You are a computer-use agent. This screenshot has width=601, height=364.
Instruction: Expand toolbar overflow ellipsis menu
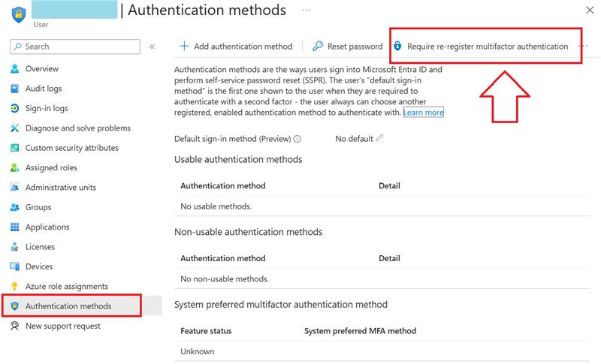584,46
